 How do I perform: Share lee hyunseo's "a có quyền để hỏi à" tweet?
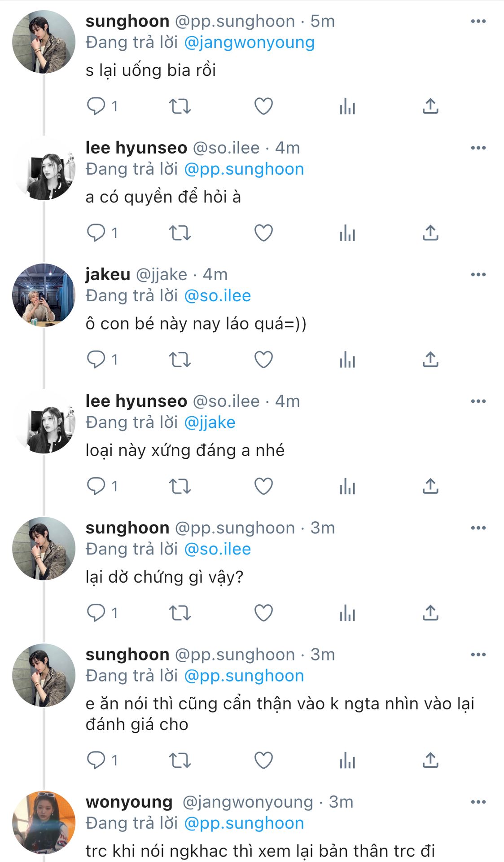point(430,233)
